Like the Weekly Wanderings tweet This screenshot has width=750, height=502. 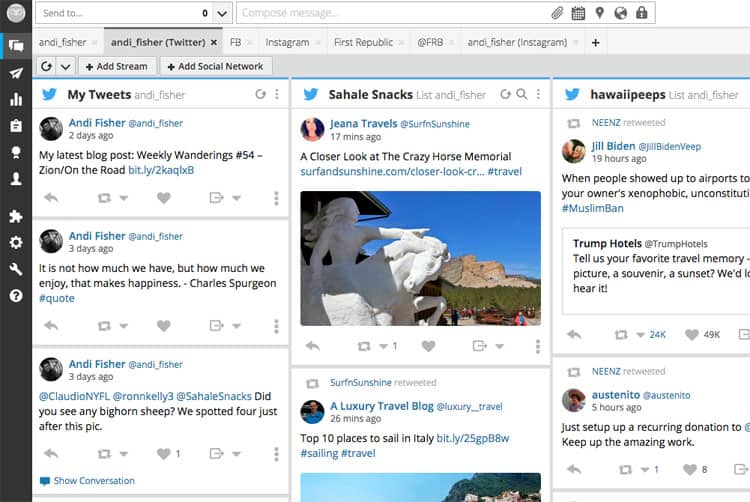click(164, 197)
